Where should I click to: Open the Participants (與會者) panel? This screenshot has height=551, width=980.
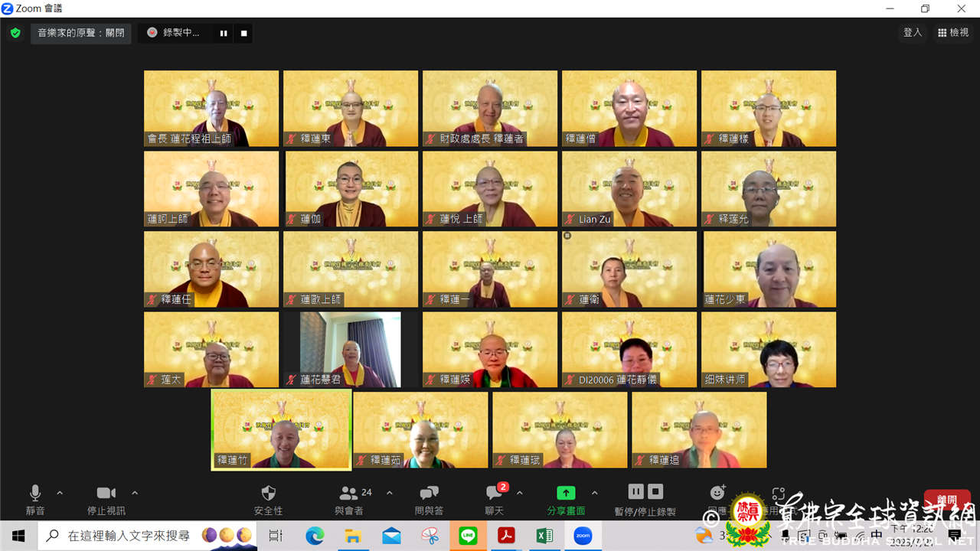pyautogui.click(x=349, y=493)
